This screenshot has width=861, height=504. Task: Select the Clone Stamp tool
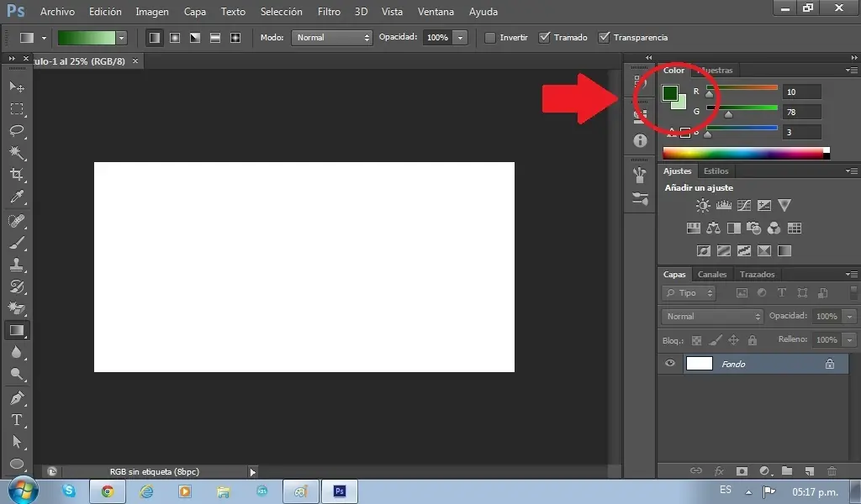[x=17, y=265]
